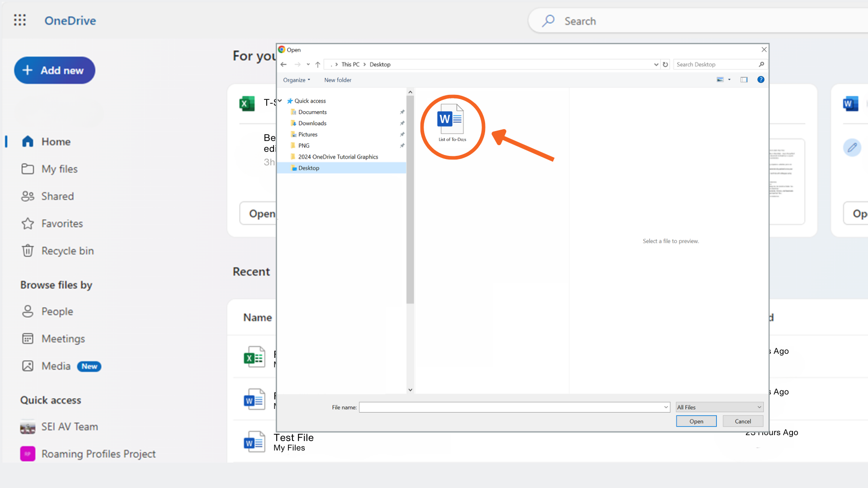Click the Cancel button in the Open dialog
Screen dimensions: 868x488
click(x=743, y=421)
